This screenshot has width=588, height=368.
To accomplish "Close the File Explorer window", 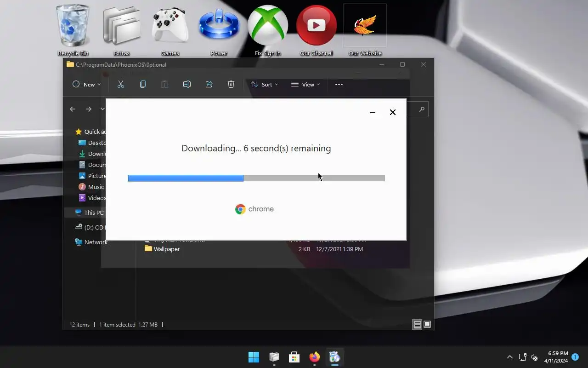I will point(424,64).
